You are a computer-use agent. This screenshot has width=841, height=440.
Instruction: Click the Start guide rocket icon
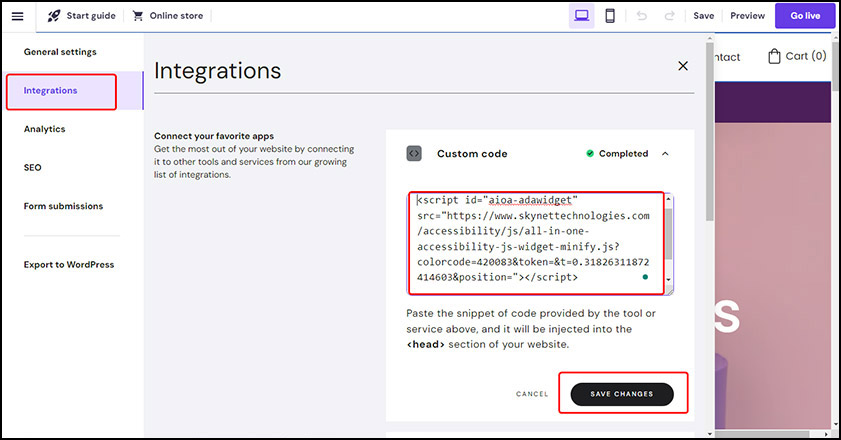coord(54,16)
